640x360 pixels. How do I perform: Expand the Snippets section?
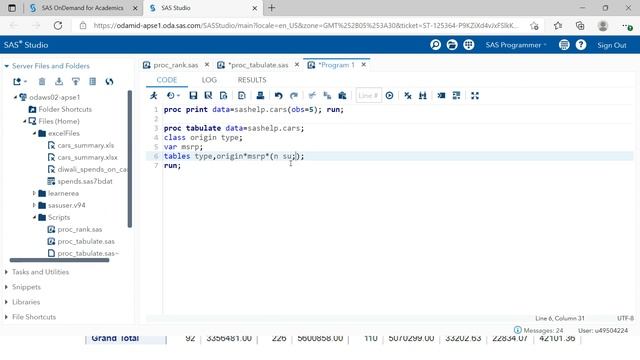click(6, 287)
